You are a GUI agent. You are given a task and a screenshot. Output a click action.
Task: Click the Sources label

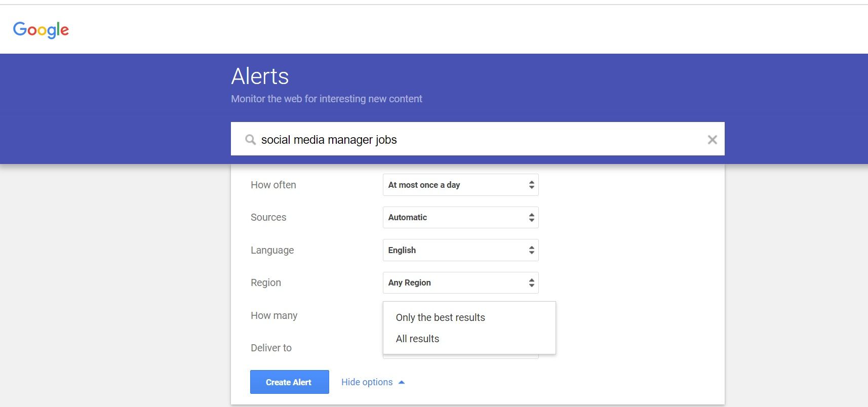(x=268, y=217)
